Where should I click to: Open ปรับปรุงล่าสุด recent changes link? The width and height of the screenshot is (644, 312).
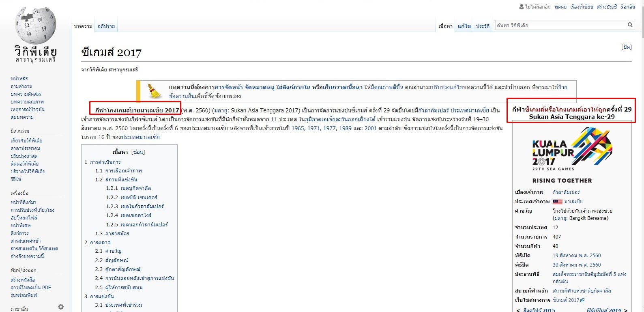pos(24,156)
